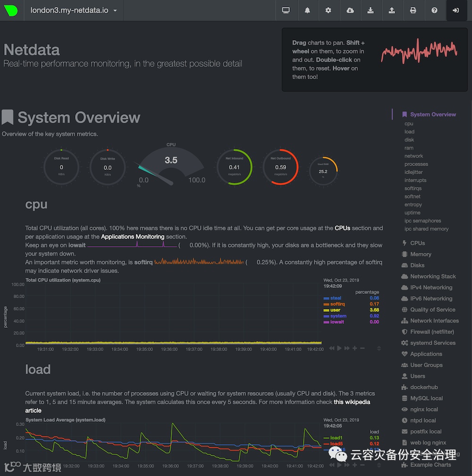Click the cloud update check icon
Image resolution: width=472 pixels, height=476 pixels.
[350, 10]
